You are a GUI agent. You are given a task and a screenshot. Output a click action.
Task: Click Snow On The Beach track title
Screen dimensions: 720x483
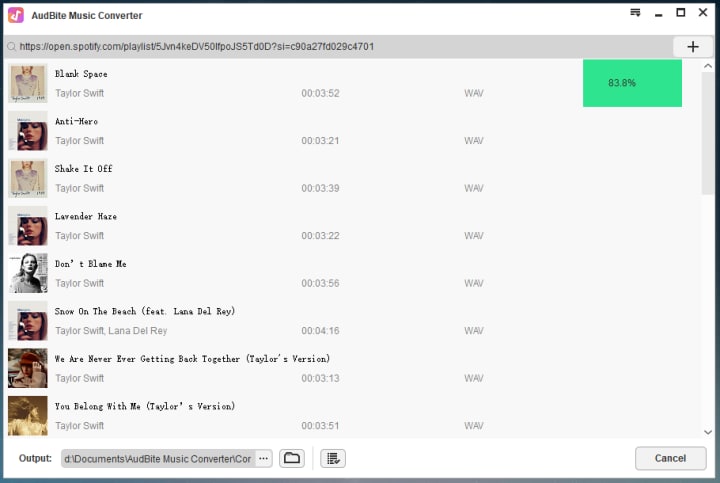click(145, 311)
